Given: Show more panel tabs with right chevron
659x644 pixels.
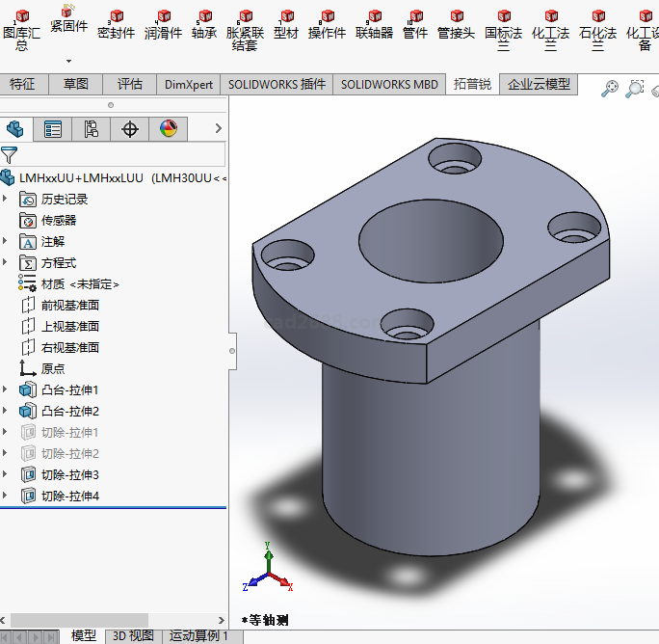Looking at the screenshot, I should 219,128.
